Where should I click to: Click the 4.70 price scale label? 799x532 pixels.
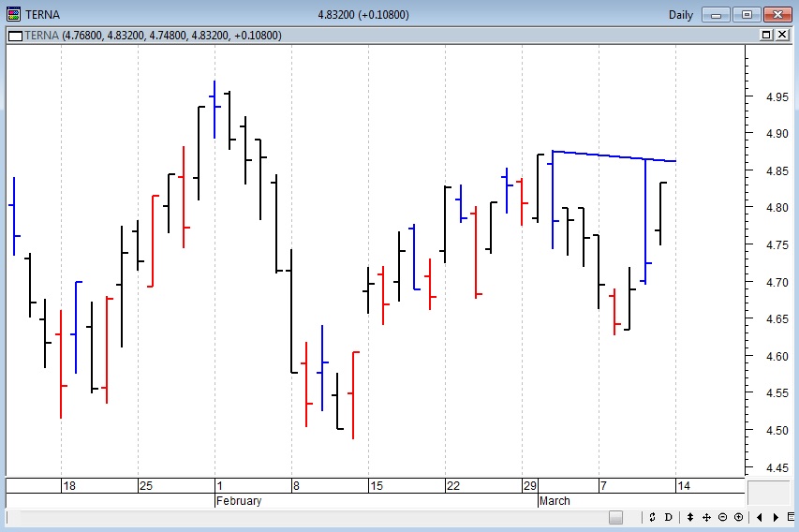tap(777, 282)
